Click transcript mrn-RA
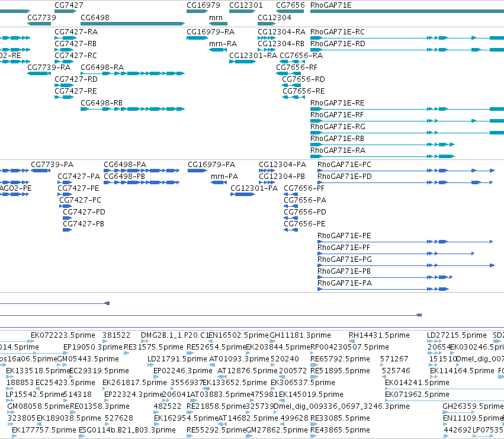 pyautogui.click(x=223, y=44)
